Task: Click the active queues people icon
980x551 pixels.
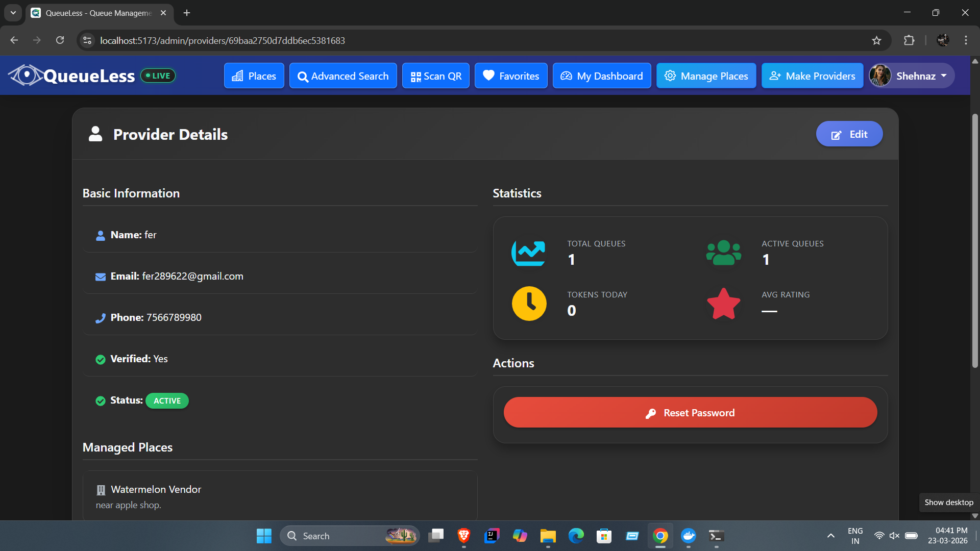Action: (723, 253)
